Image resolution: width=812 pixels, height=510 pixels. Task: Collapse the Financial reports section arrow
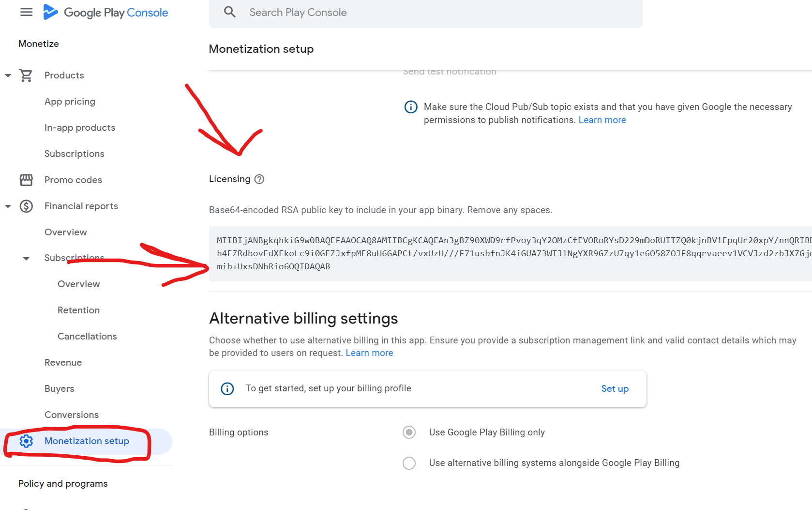pos(8,206)
